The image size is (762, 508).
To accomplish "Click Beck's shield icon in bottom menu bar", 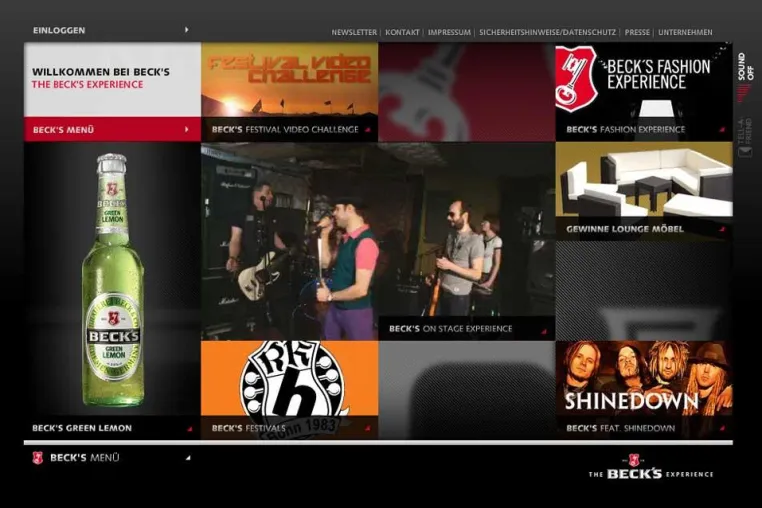I will pyautogui.click(x=37, y=458).
